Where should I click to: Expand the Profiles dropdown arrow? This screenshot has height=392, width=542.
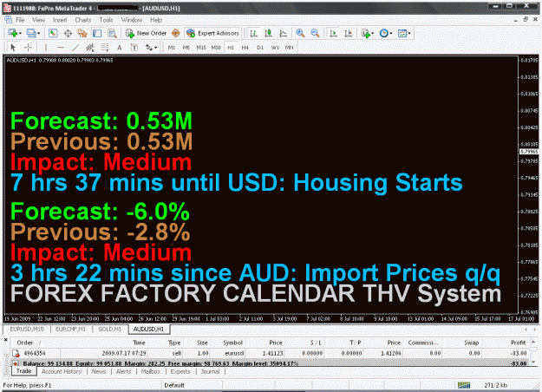pos(38,34)
